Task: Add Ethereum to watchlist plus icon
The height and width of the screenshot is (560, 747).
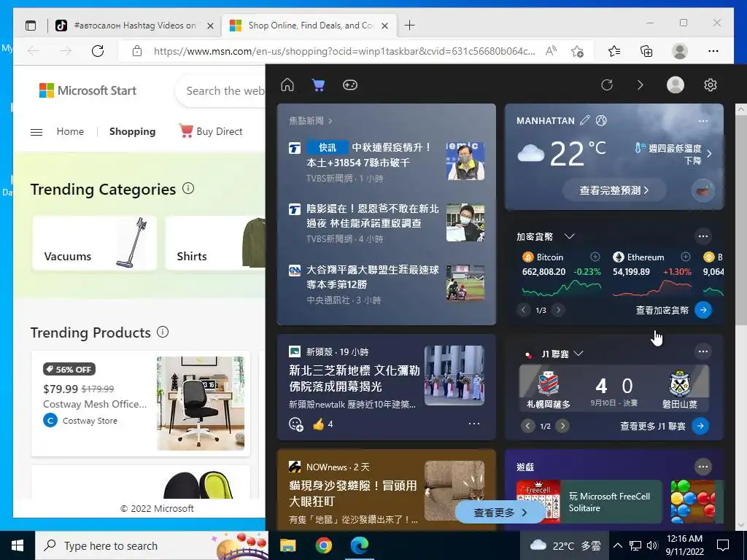Action: point(686,257)
